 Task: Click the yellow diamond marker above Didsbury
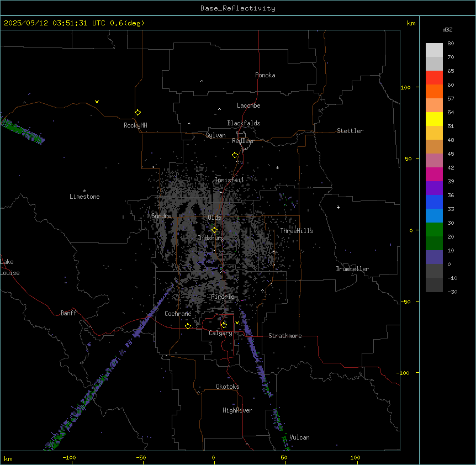click(214, 230)
